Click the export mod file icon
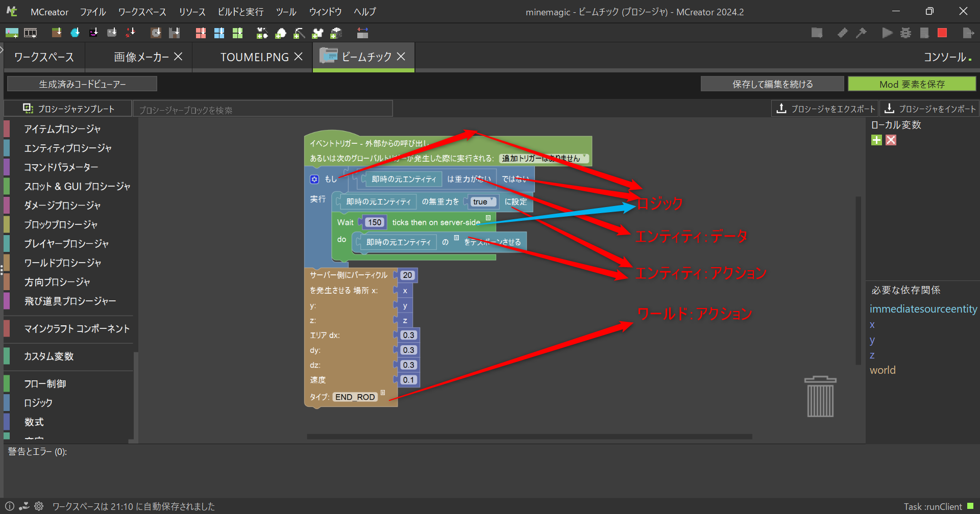Image resolution: width=980 pixels, height=514 pixels. (968, 33)
